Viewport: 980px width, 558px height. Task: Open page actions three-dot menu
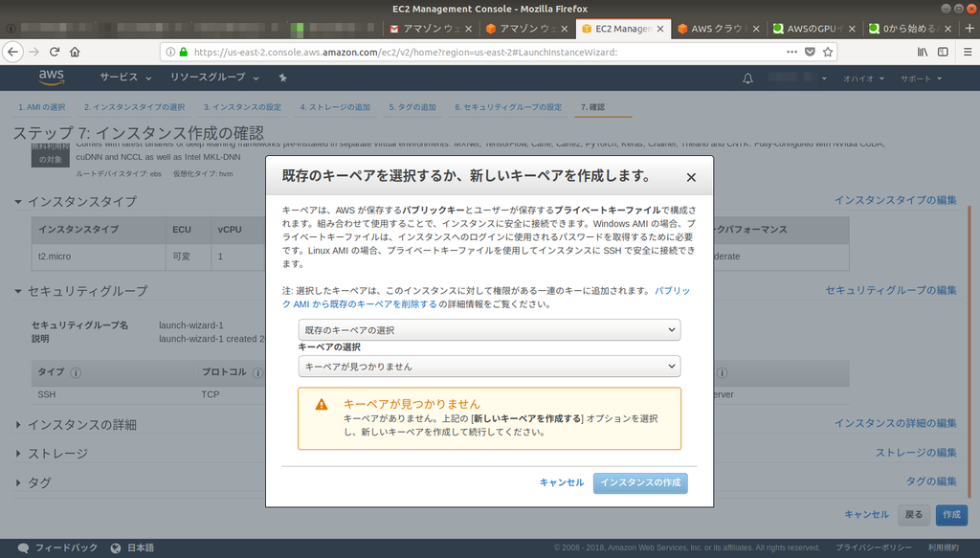tap(791, 52)
